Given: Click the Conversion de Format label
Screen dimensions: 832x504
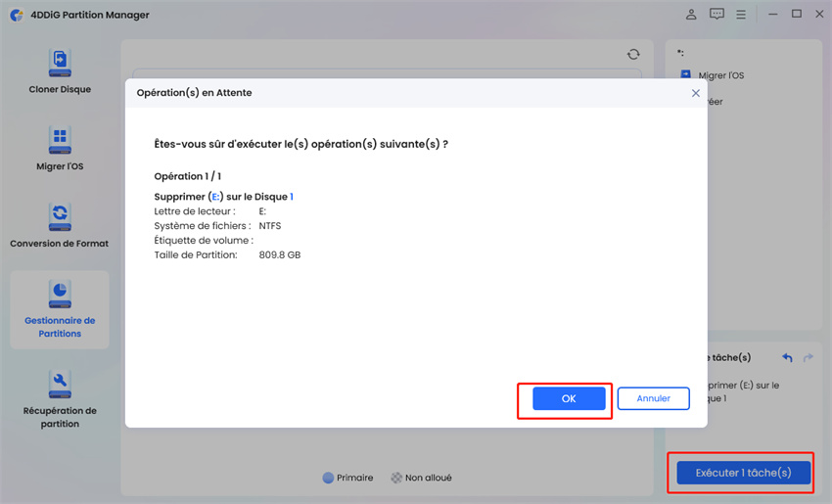Looking at the screenshot, I should (x=59, y=244).
